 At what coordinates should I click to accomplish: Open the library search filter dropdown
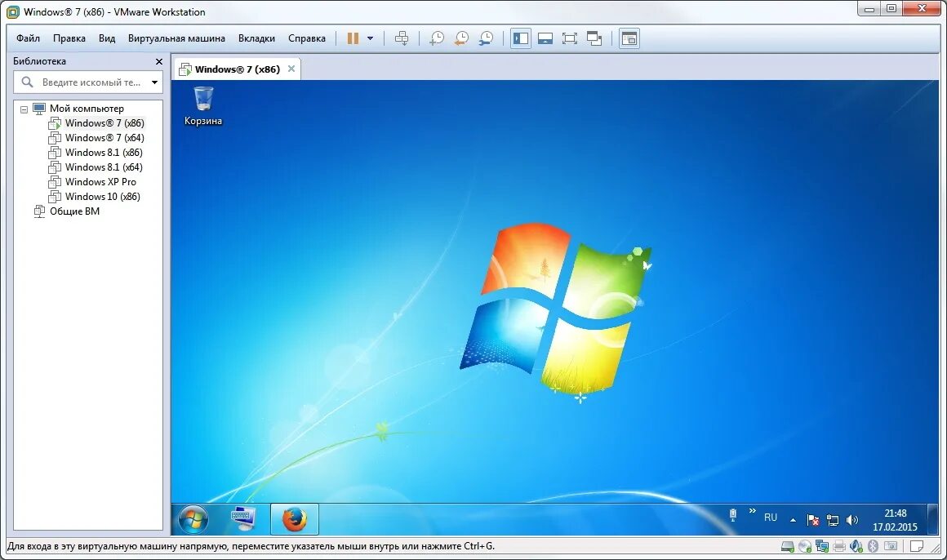pos(154,82)
